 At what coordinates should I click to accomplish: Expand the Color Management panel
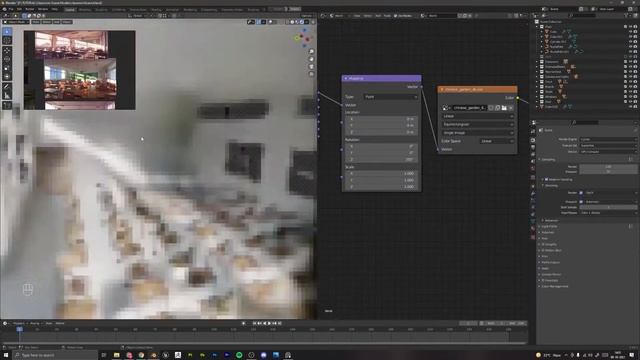(554, 286)
